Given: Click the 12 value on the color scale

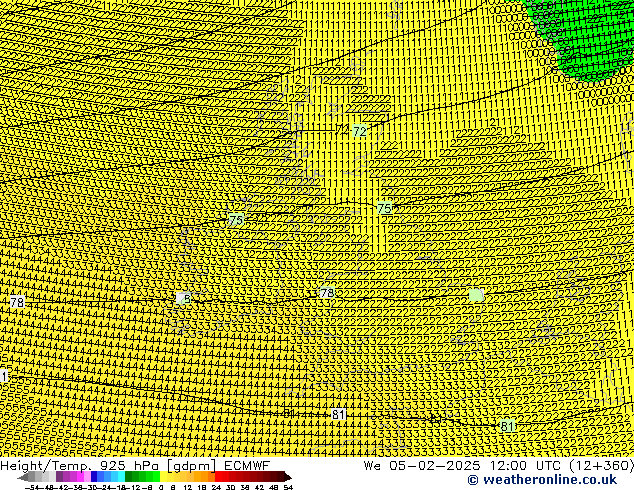Looking at the screenshot, I should click(x=187, y=487).
